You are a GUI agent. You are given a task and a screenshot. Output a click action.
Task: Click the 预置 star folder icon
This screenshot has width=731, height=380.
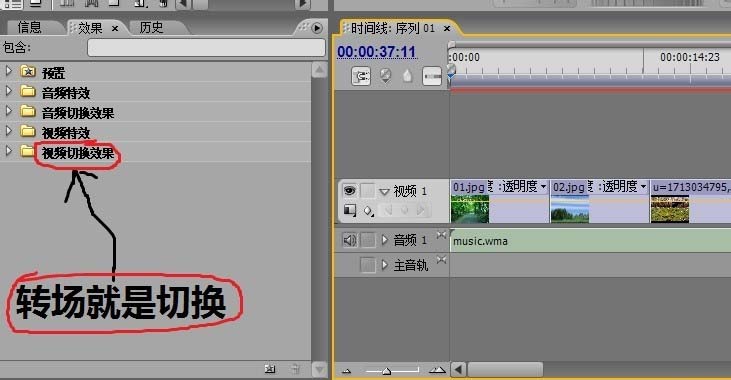pyautogui.click(x=28, y=71)
